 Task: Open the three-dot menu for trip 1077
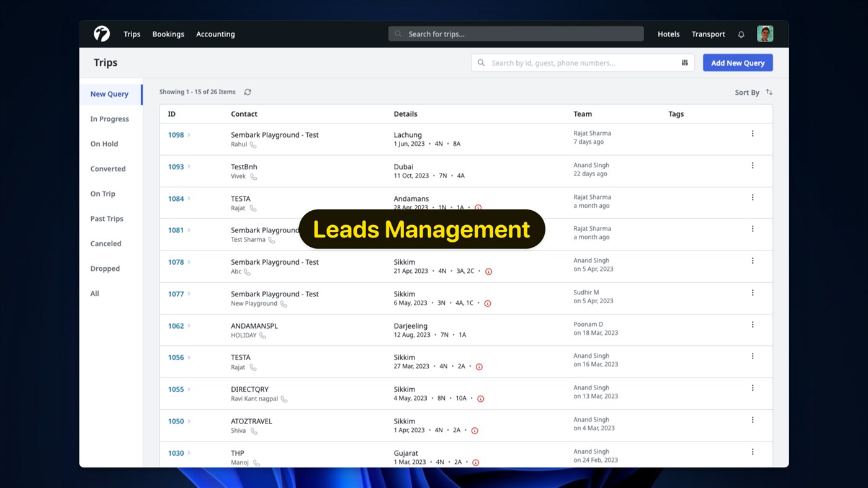tap(753, 293)
